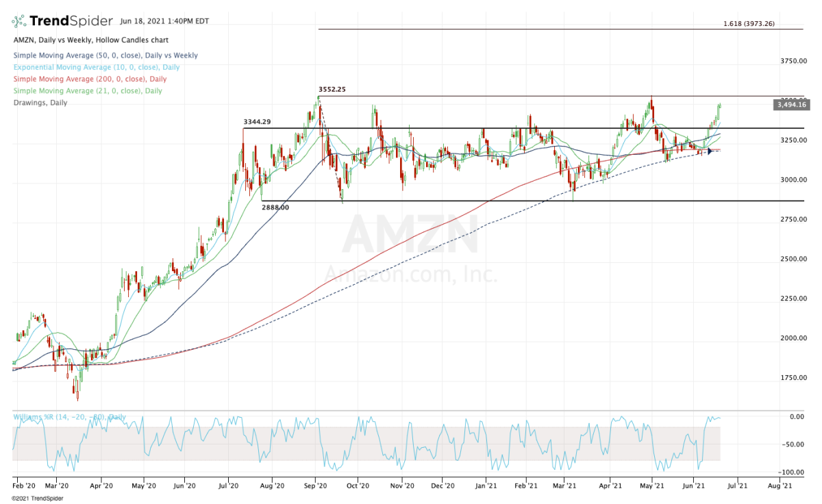The width and height of the screenshot is (822, 504).
Task: Click the 3344.29 resistance label
Action: 256,122
